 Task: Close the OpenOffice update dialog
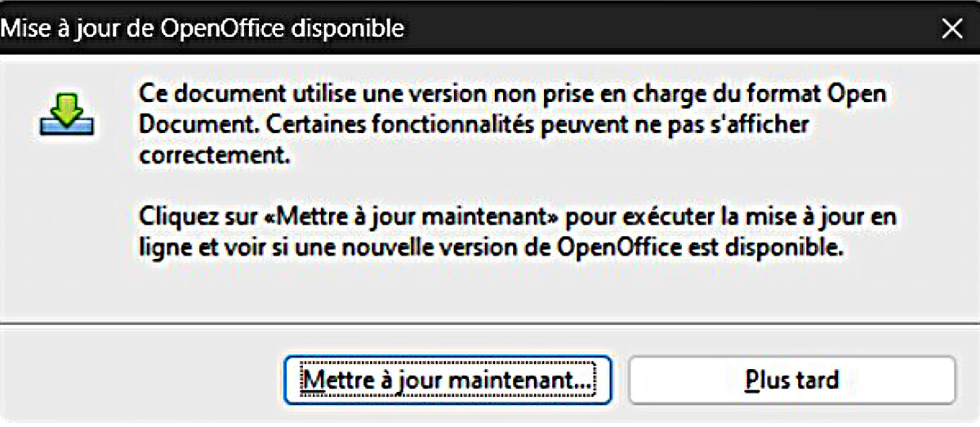coord(952,29)
